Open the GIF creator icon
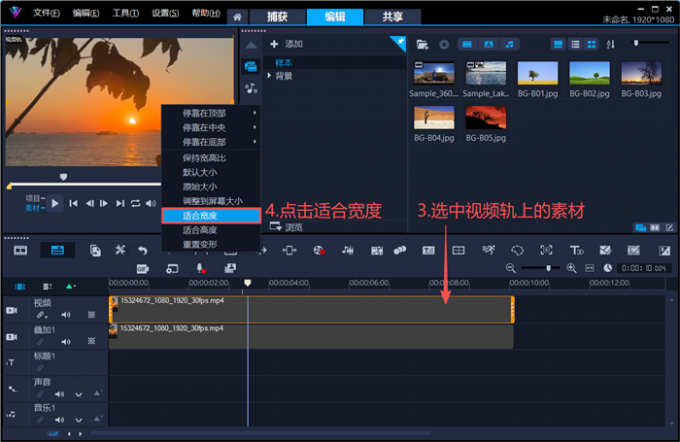 [143, 269]
